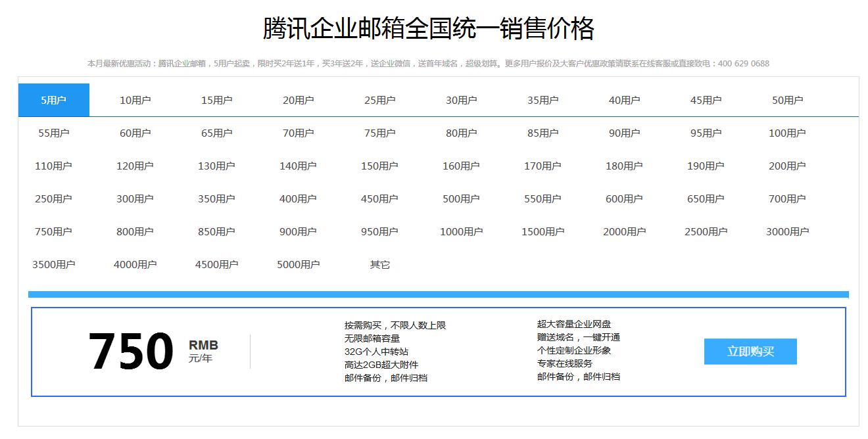Image resolution: width=868 pixels, height=439 pixels.
Task: Pick the 35用户 pricing tab
Action: coord(542,100)
